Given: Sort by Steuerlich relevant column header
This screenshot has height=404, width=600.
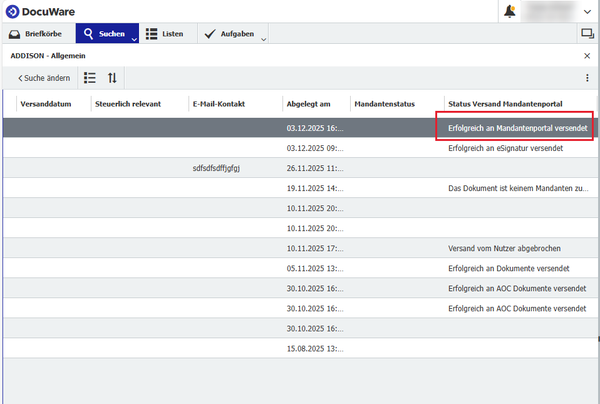Looking at the screenshot, I should tap(128, 104).
